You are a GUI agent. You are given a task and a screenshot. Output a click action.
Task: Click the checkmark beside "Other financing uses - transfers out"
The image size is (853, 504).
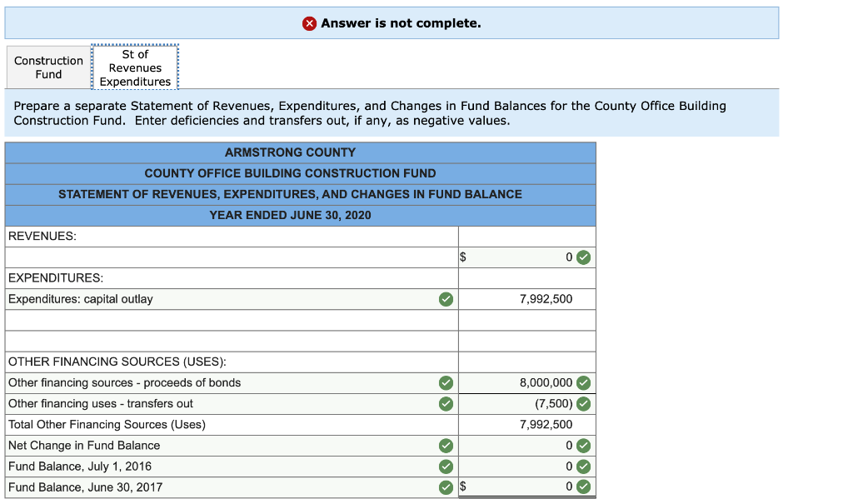[446, 404]
